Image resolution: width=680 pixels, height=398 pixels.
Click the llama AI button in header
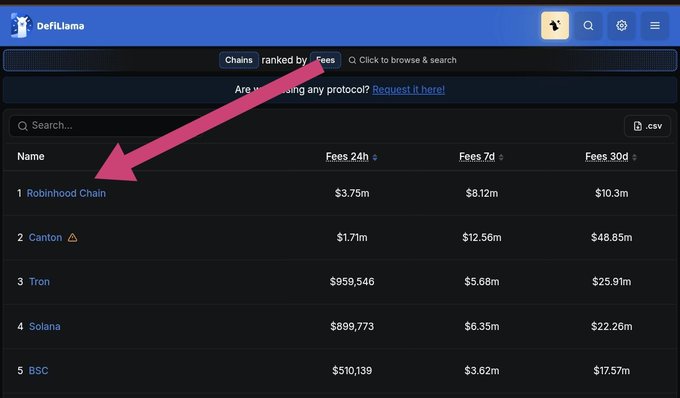tap(555, 26)
